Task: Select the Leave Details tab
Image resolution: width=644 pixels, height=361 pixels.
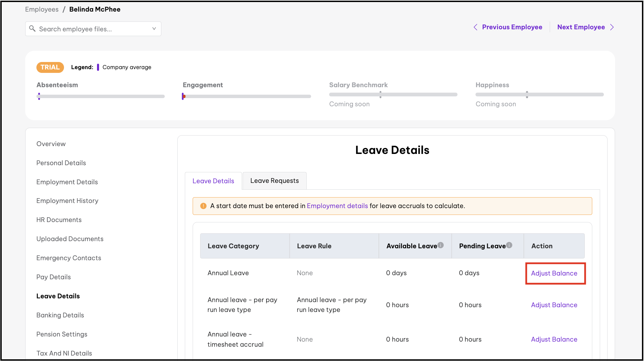Action: pyautogui.click(x=213, y=181)
